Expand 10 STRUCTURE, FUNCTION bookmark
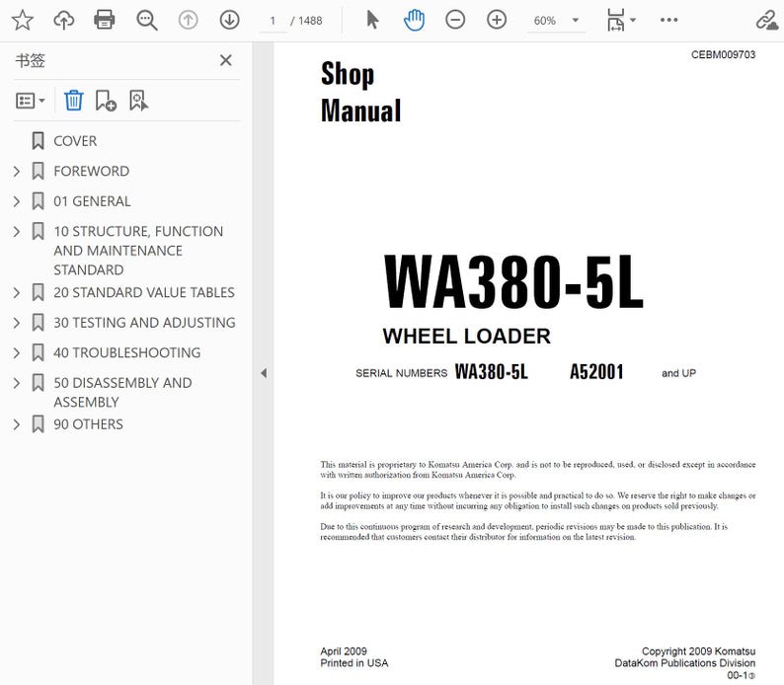Image resolution: width=784 pixels, height=685 pixels. [x=17, y=231]
